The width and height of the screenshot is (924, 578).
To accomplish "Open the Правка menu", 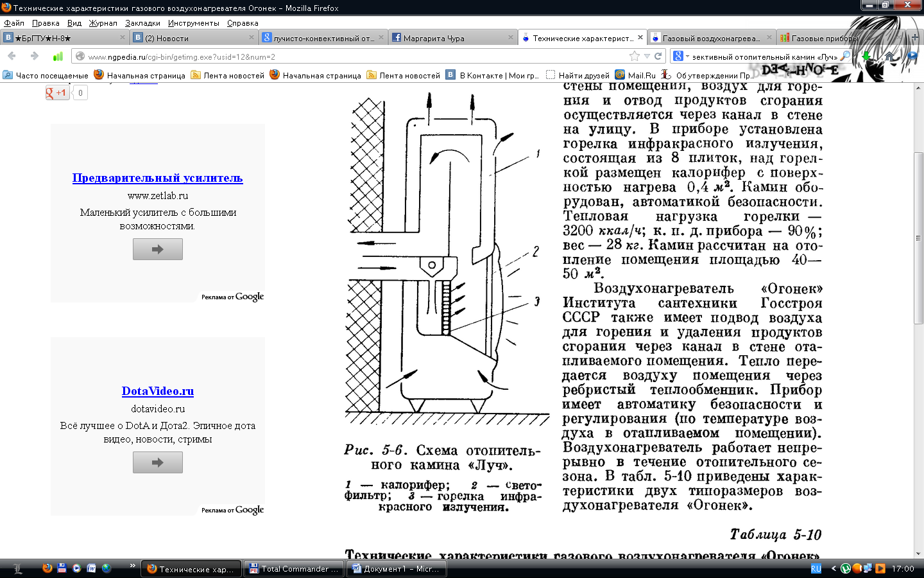I will click(46, 22).
